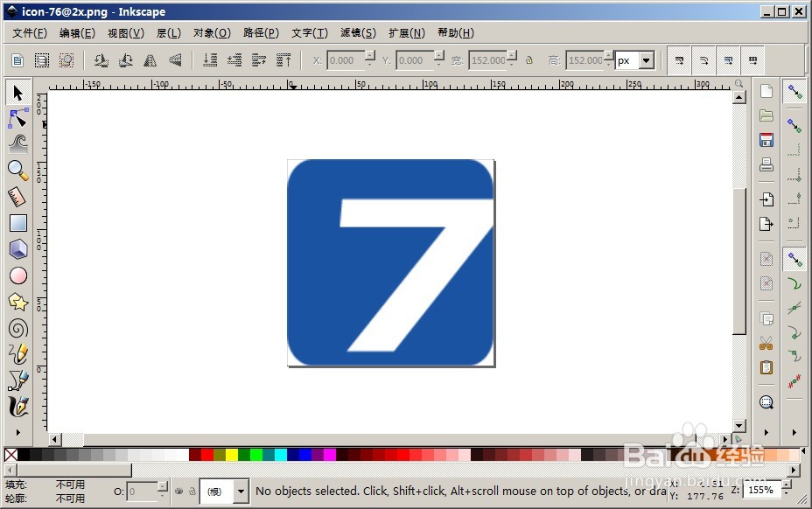Lower selection one step icon
Screen dimensions: 812x509
point(234,60)
